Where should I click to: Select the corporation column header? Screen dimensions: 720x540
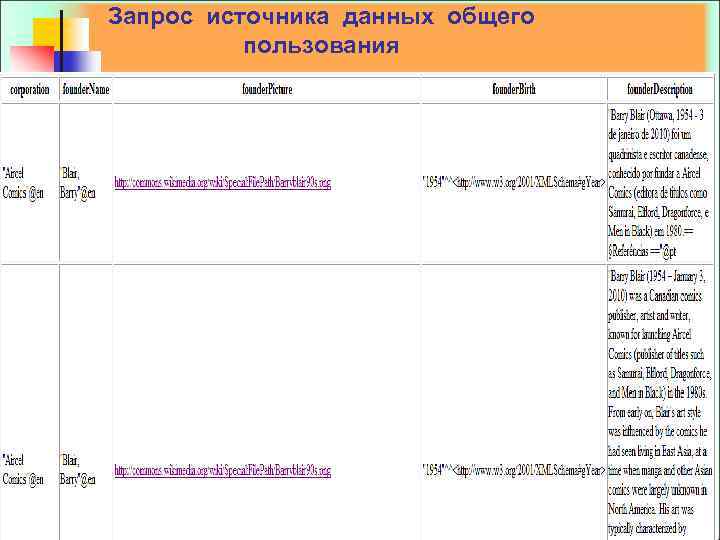30,89
